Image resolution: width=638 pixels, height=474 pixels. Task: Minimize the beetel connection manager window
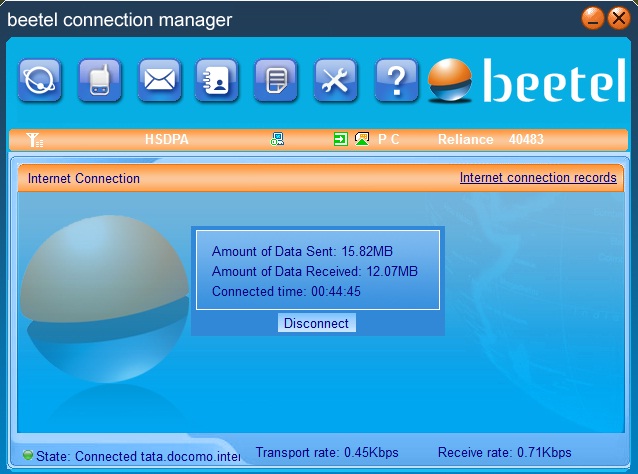[592, 19]
